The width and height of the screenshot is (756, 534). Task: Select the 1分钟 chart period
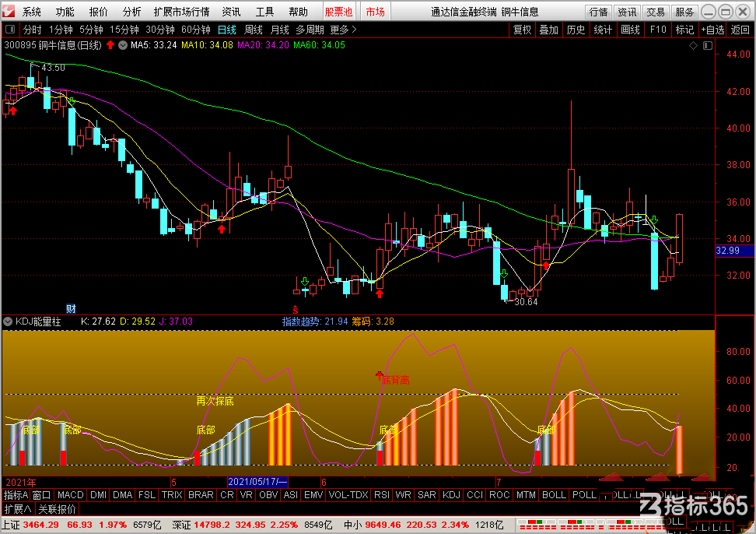click(61, 30)
